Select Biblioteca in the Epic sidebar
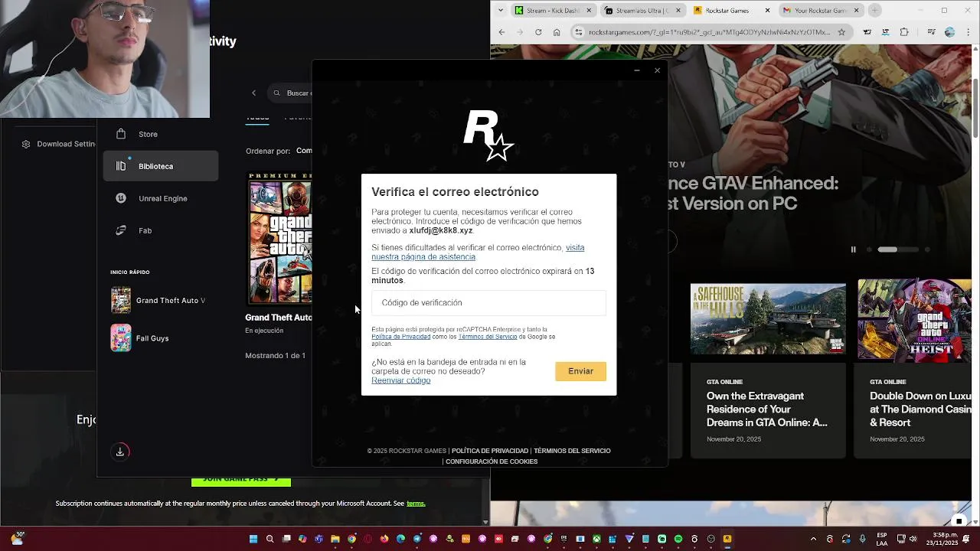980x551 pixels. 160,166
